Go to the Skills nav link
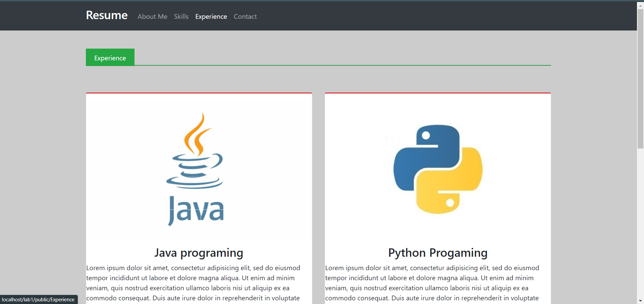Image resolution: width=644 pixels, height=304 pixels. pyautogui.click(x=181, y=16)
